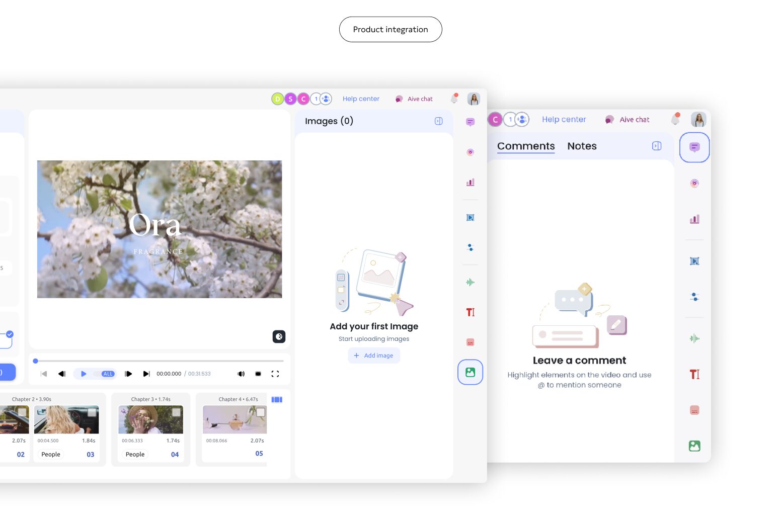
Task: Open bar chart icon in Comments window sidebar
Action: click(x=694, y=219)
